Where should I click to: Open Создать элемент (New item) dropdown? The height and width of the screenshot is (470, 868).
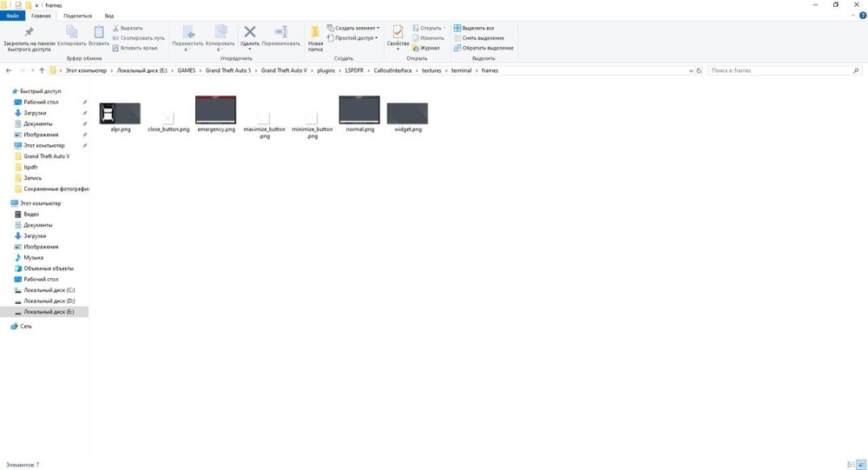353,28
